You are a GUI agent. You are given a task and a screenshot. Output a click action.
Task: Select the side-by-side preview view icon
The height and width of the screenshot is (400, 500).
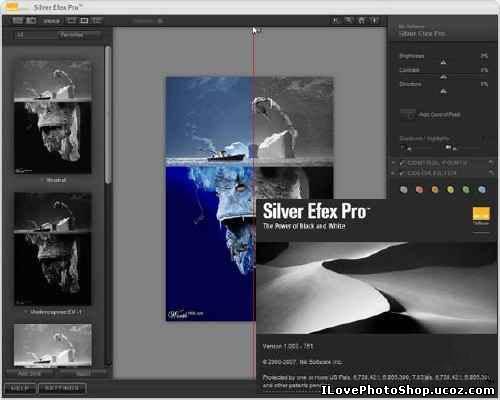click(97, 20)
